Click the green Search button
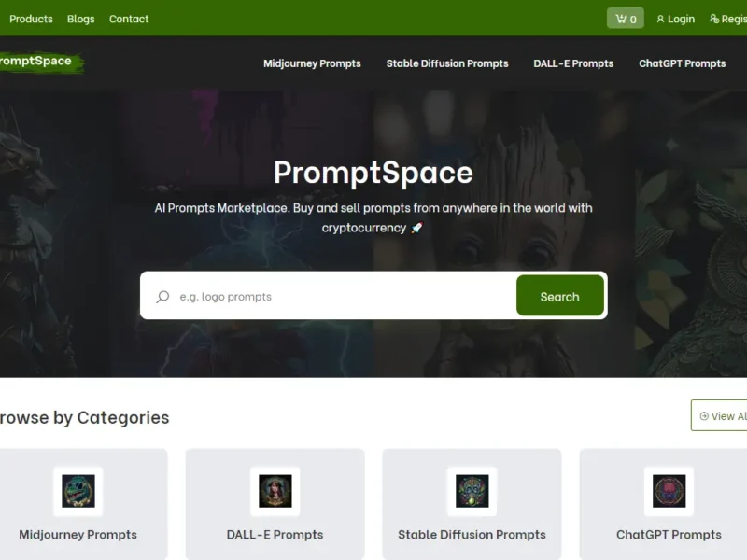This screenshot has width=747, height=560. (560, 295)
